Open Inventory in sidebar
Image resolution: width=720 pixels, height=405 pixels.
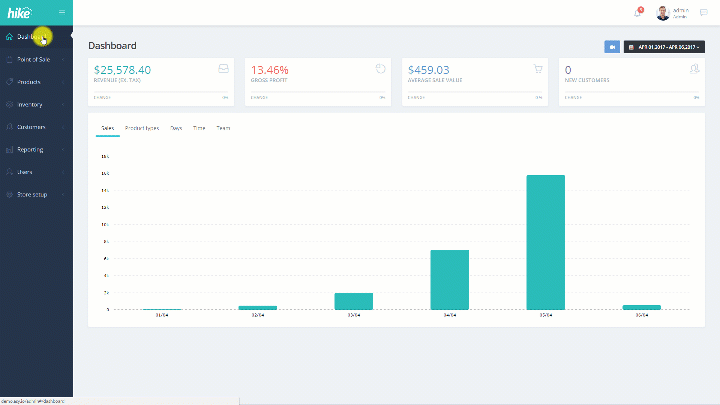[x=29, y=104]
